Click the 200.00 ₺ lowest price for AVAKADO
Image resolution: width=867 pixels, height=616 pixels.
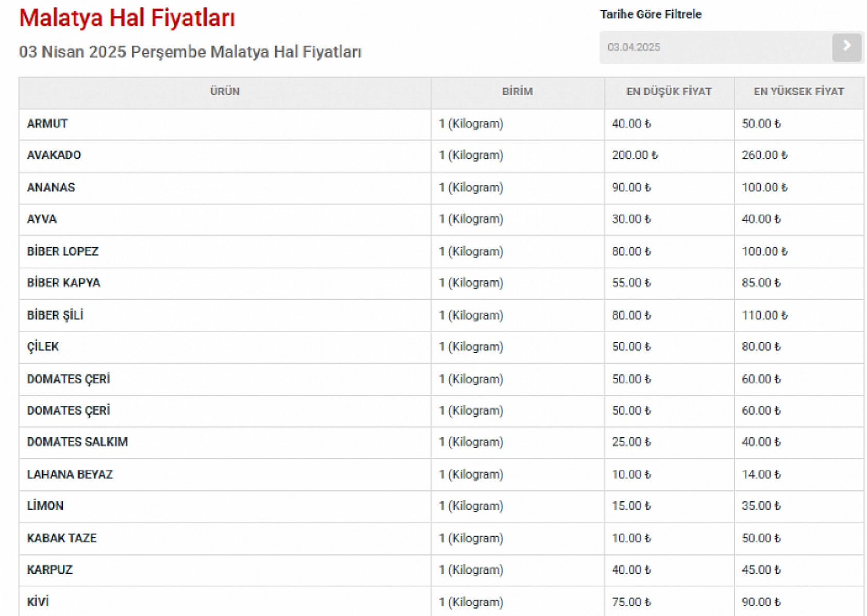(x=635, y=155)
